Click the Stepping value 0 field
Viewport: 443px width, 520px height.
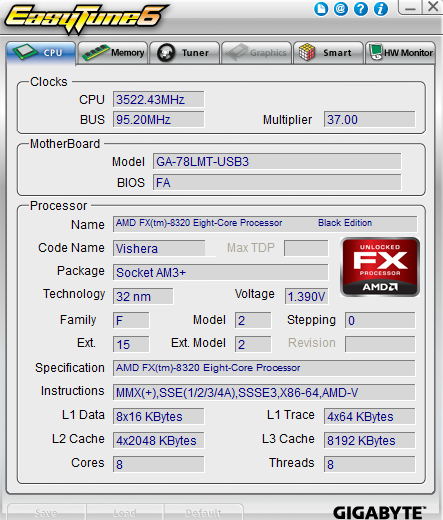(x=380, y=320)
